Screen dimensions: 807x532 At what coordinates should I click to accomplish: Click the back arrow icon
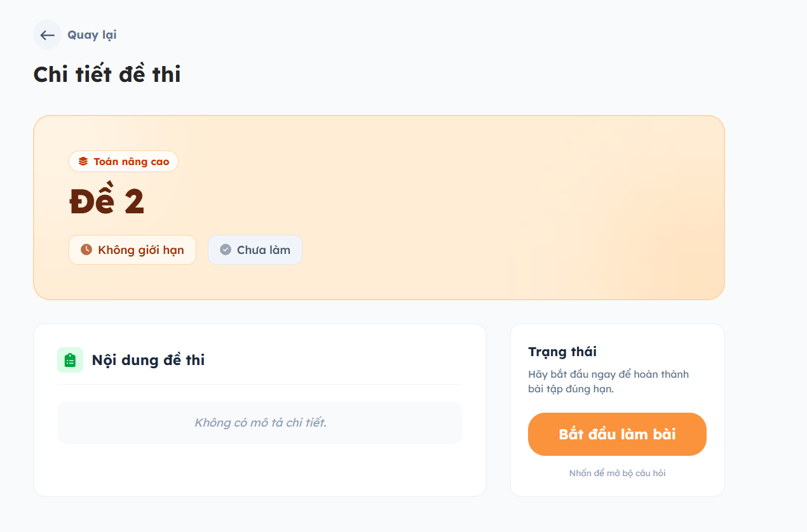tap(47, 35)
